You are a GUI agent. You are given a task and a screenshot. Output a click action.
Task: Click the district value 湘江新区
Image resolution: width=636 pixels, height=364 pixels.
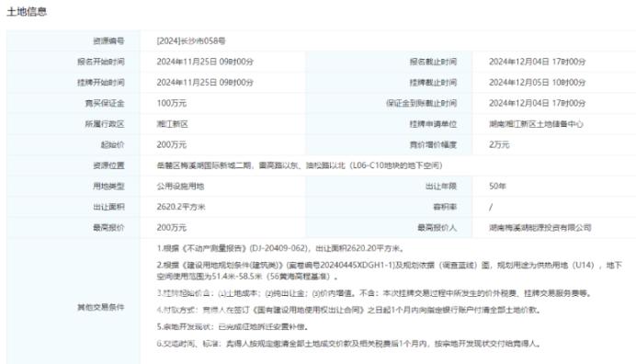point(172,124)
